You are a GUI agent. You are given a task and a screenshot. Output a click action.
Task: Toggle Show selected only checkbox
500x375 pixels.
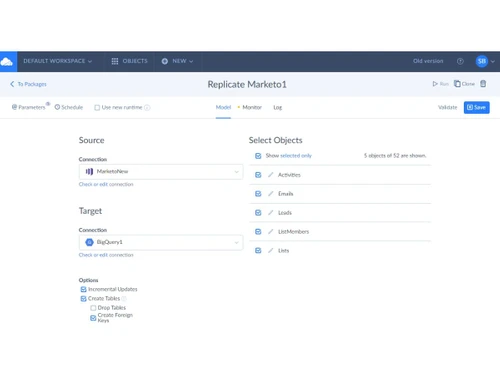[x=258, y=156]
